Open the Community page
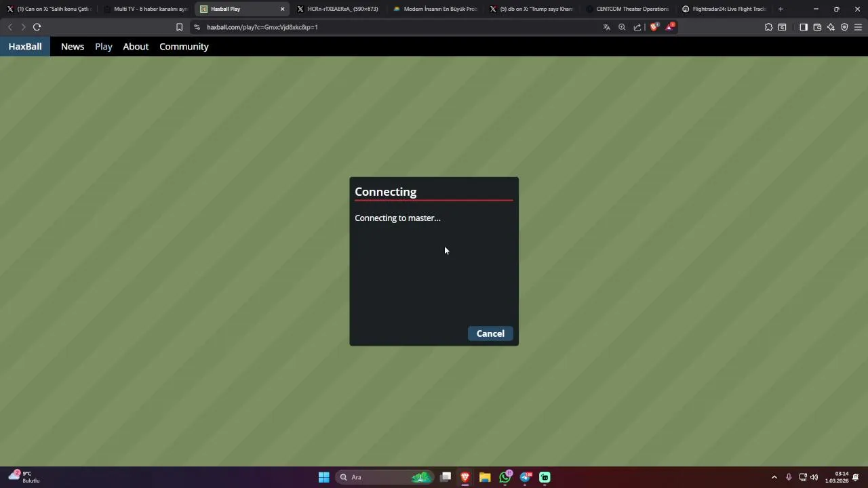The image size is (868, 488). point(184,47)
